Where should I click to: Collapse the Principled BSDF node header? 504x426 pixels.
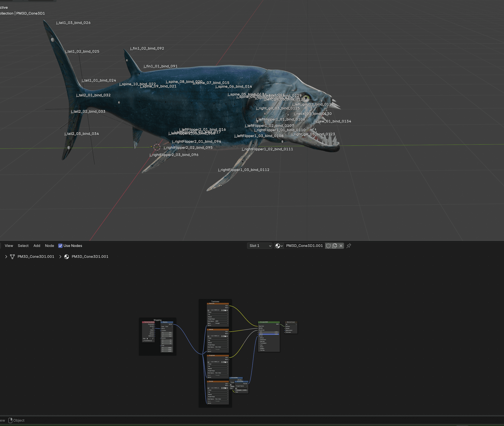point(259,322)
